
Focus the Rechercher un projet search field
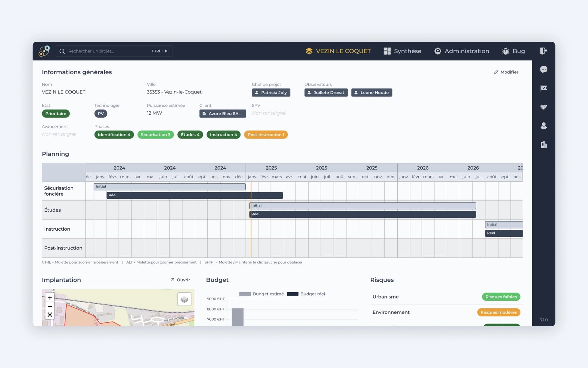tap(114, 51)
